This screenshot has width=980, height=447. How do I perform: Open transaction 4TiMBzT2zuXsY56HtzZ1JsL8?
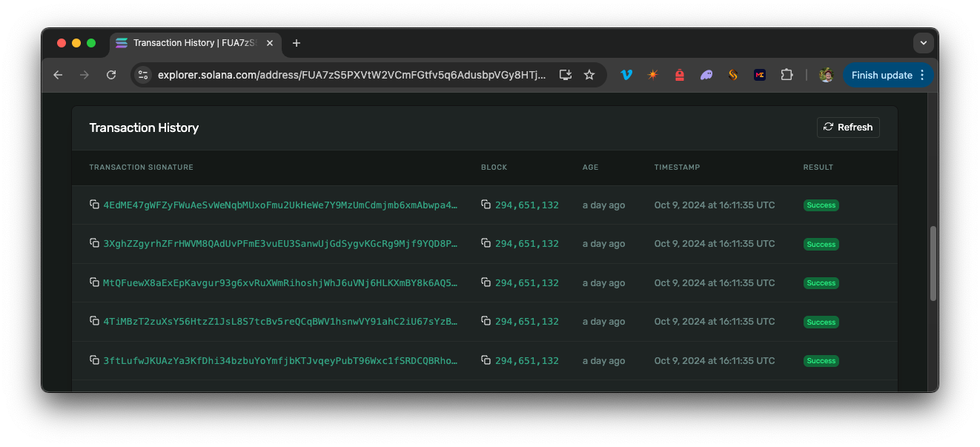[x=280, y=322]
